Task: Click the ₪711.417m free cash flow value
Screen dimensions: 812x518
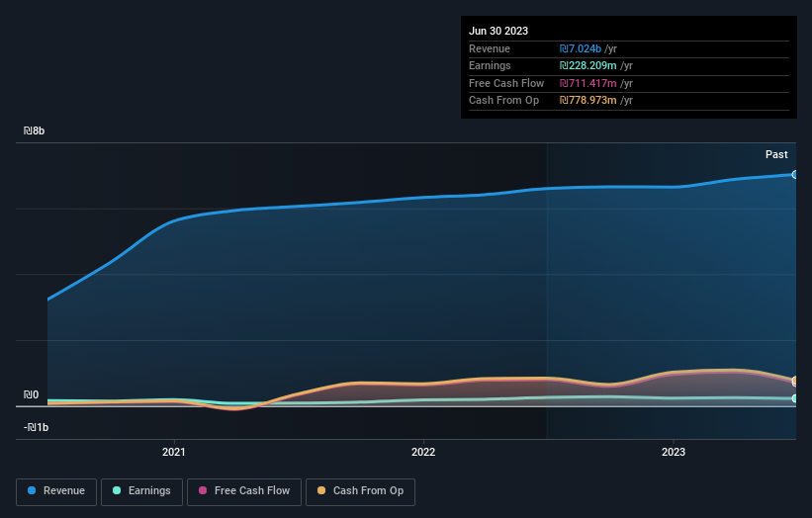Action: (x=587, y=83)
